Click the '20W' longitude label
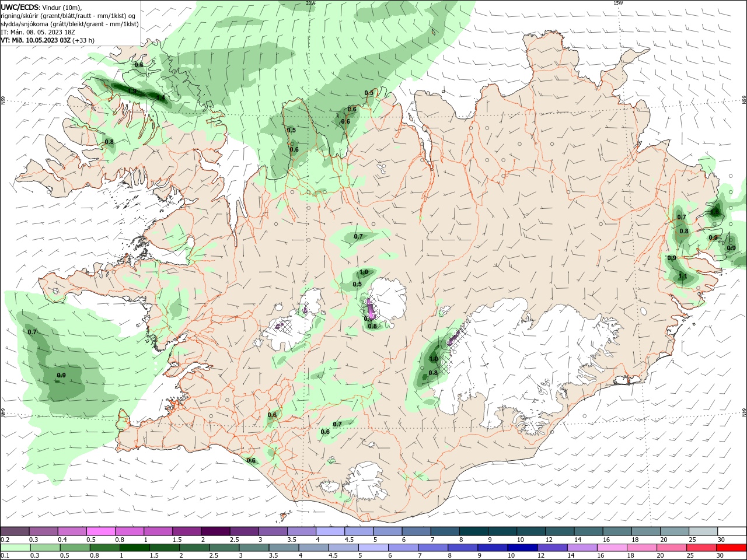Image resolution: width=747 pixels, height=560 pixels. tap(310, 3)
